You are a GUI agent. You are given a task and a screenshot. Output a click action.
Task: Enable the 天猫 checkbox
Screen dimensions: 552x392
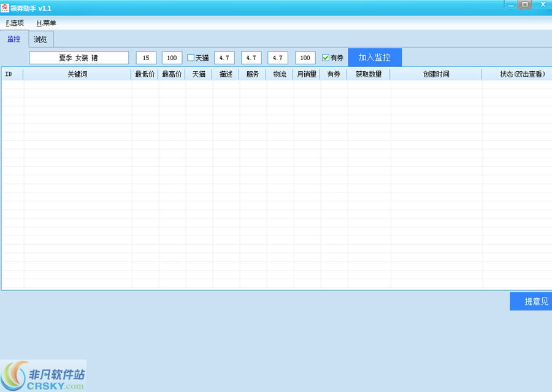pyautogui.click(x=192, y=58)
